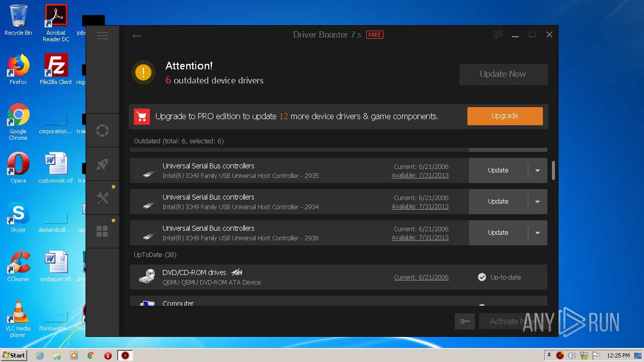Image resolution: width=644 pixels, height=362 pixels.
Task: Open CCleaner desktop shortcut
Action: (x=18, y=266)
